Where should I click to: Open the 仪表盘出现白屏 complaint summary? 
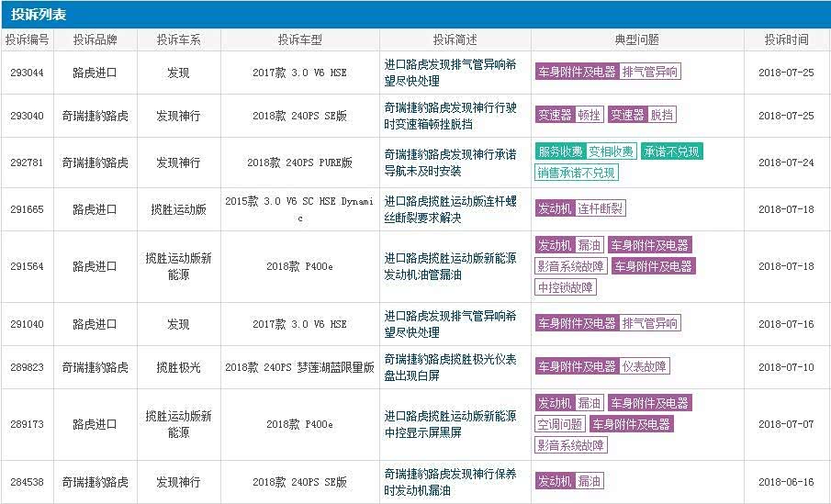click(449, 366)
